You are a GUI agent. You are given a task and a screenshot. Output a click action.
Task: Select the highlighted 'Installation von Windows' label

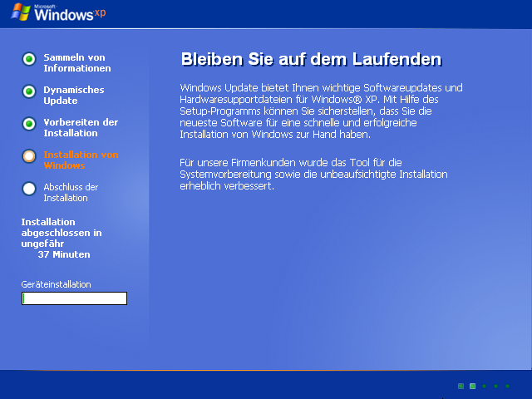pyautogui.click(x=81, y=160)
